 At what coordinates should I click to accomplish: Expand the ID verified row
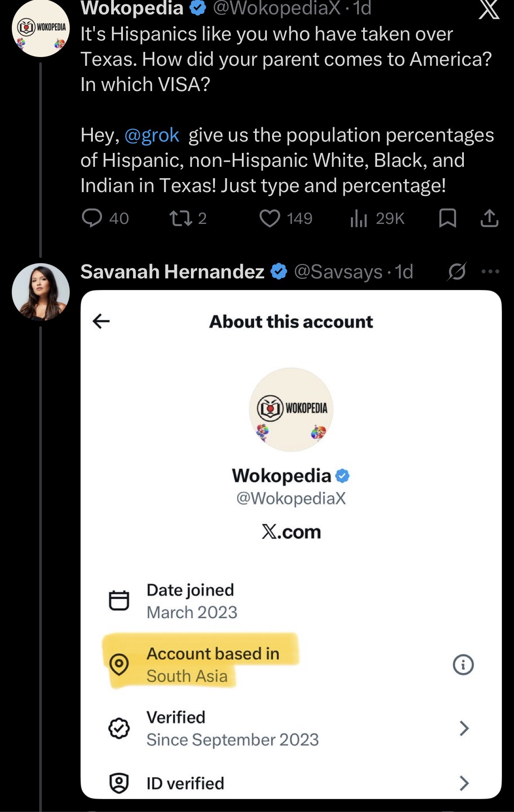click(x=291, y=783)
